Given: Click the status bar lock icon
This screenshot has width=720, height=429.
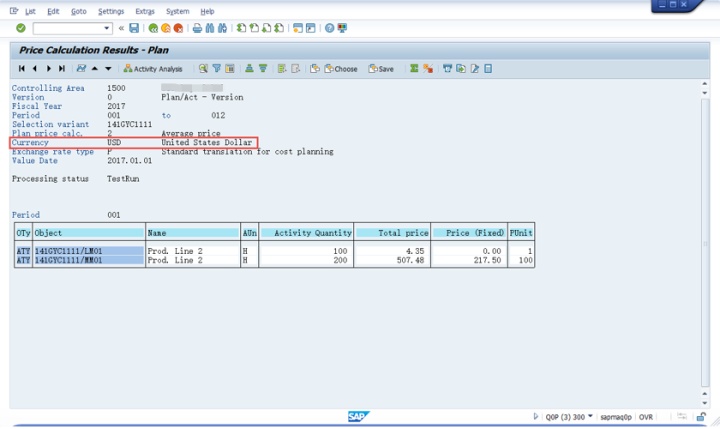Looking at the screenshot, I should coord(701,417).
